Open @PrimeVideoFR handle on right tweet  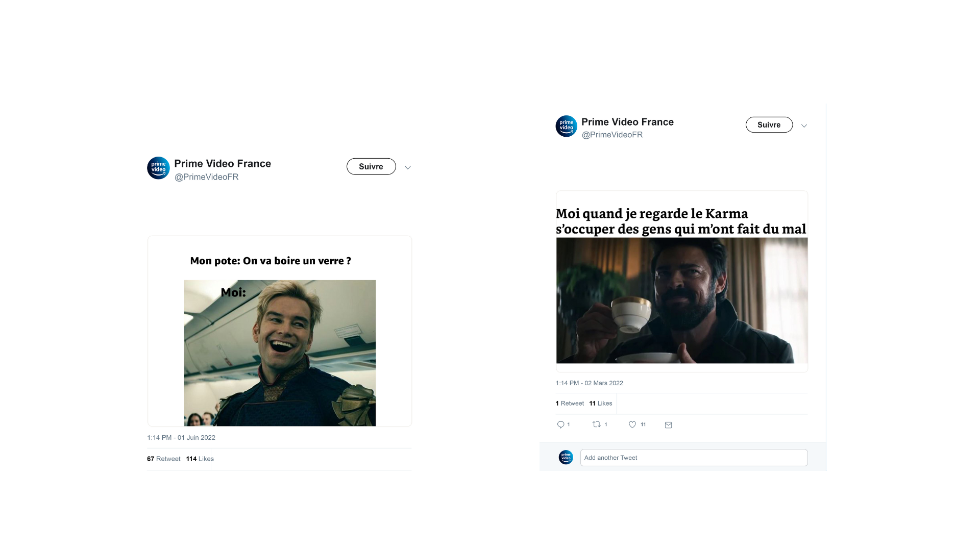[612, 135]
